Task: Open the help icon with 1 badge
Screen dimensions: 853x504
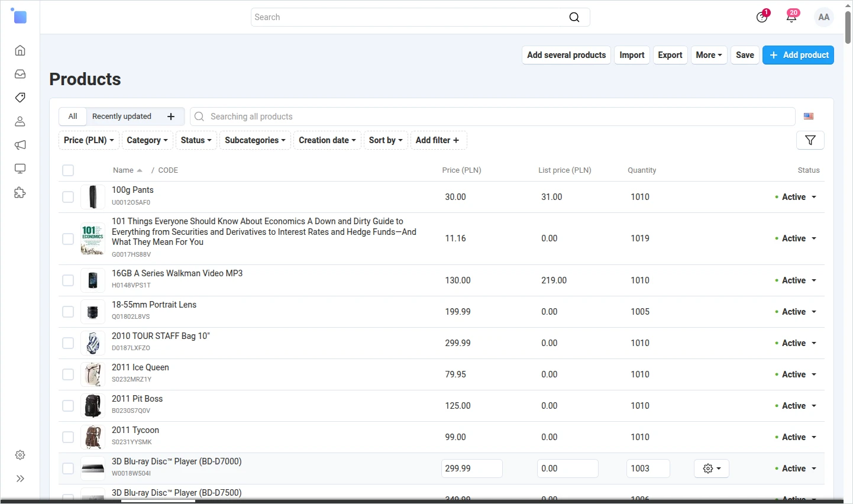Action: (x=762, y=17)
